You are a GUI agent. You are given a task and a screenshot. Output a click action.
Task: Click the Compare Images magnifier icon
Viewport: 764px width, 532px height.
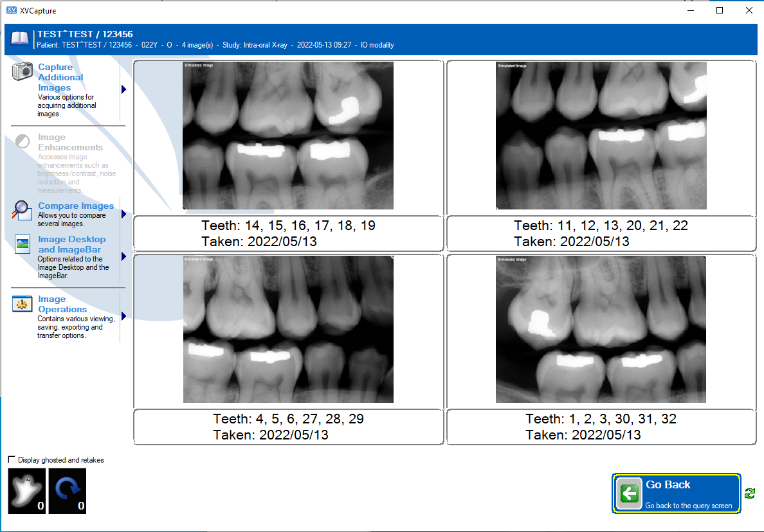(x=22, y=210)
